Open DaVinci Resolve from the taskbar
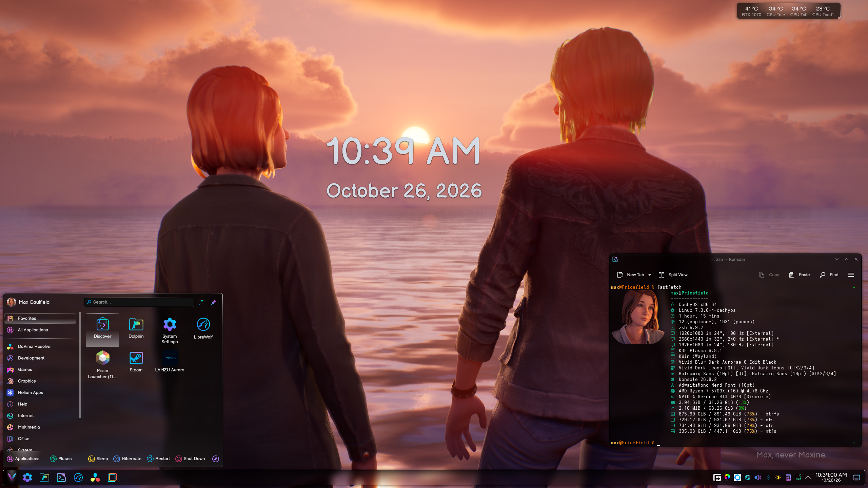 coord(95,477)
